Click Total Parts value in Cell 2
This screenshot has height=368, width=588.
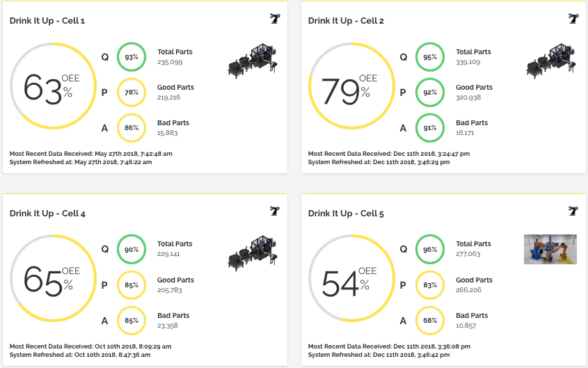468,62
